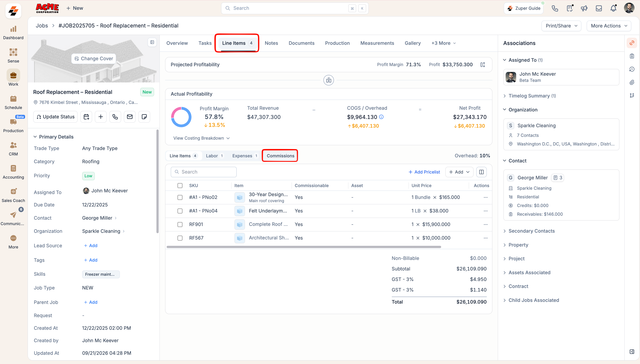The height and width of the screenshot is (364, 640).
Task: Toggle the column layout icon beside Add
Action: tap(481, 172)
